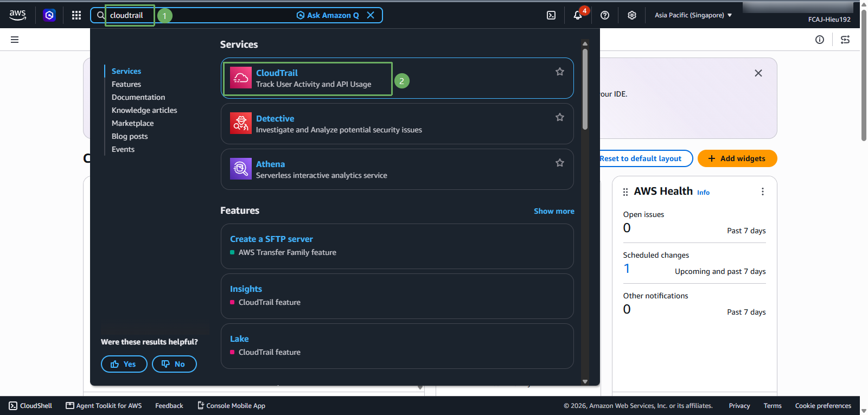Select the Knowledge articles search category
The image size is (868, 415).
[144, 110]
